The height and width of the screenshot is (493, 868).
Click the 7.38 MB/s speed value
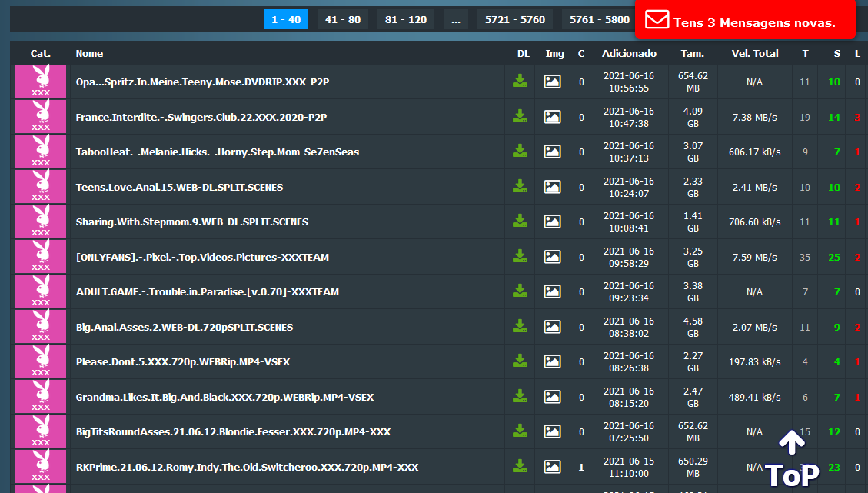point(754,118)
